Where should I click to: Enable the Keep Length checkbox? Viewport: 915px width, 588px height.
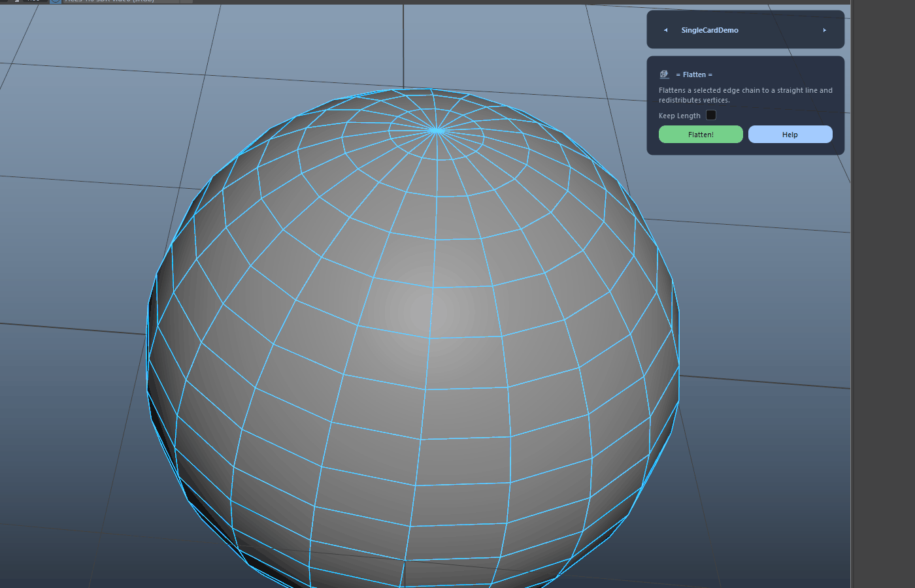[x=711, y=115]
